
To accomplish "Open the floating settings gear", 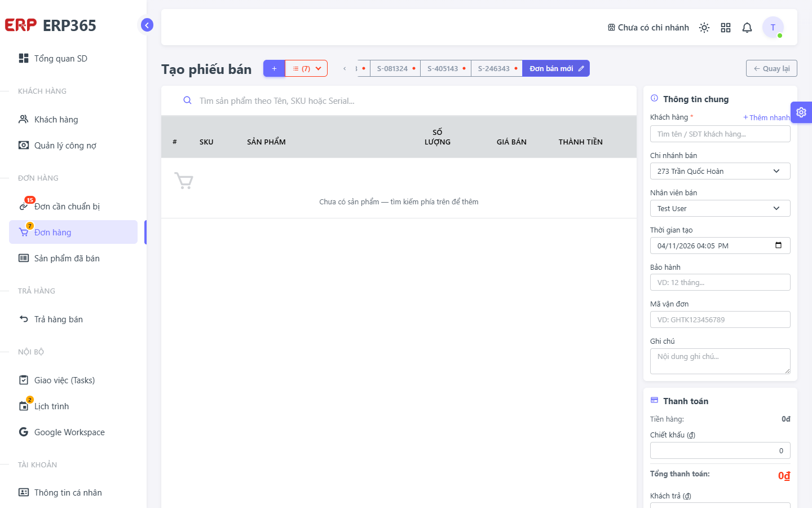I will pyautogui.click(x=801, y=112).
